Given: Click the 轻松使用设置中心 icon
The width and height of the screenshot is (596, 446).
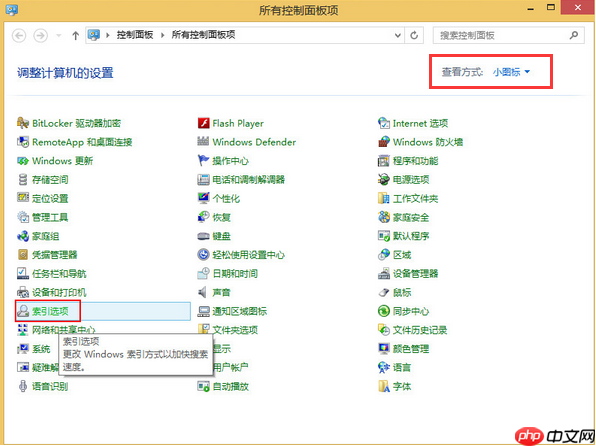Looking at the screenshot, I should (x=203, y=255).
